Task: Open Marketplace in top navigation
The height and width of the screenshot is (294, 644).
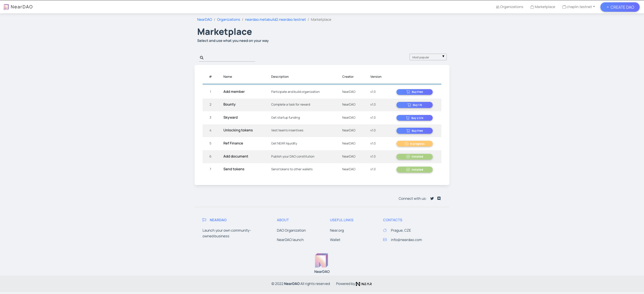Action: 543,7
